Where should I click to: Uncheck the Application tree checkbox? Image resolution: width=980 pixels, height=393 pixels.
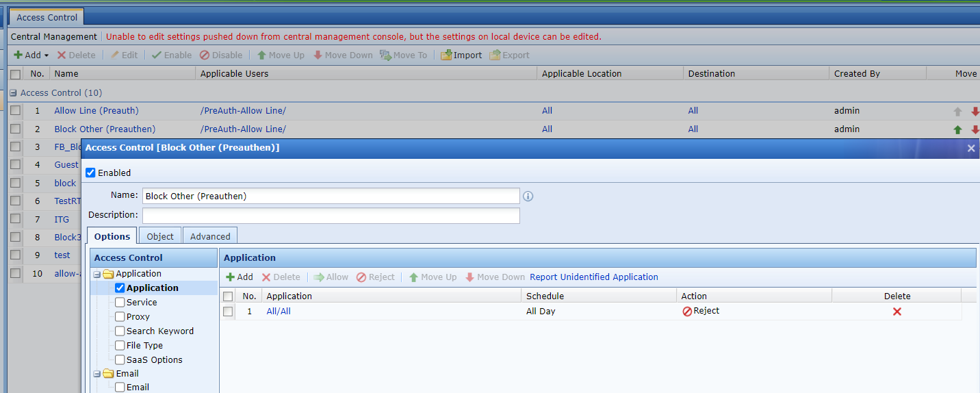[x=120, y=288]
